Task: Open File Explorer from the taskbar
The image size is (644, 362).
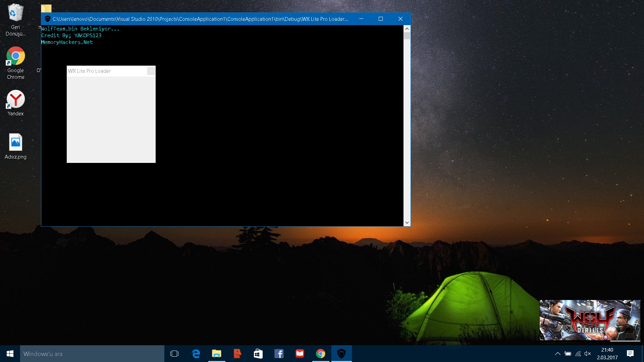Action: point(217,354)
